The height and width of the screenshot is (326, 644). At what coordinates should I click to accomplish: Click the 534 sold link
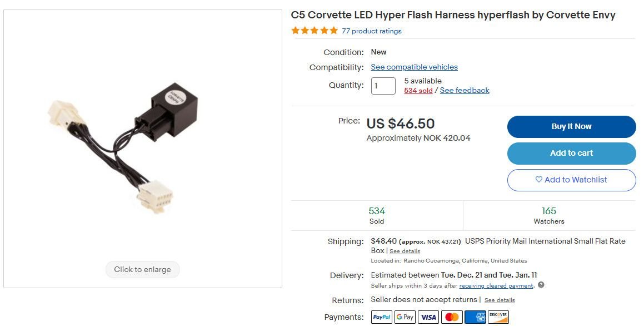click(x=418, y=91)
